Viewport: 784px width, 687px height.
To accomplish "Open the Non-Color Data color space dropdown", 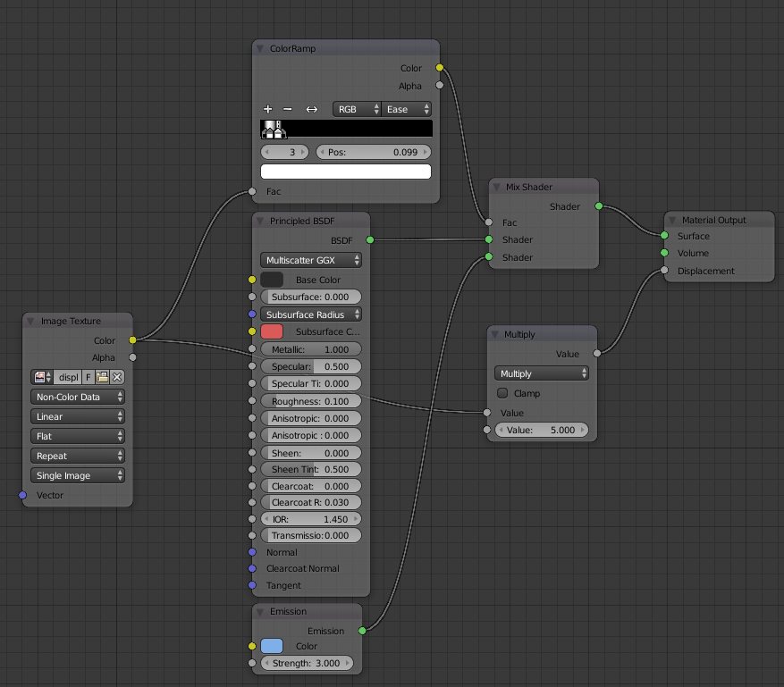I will [x=77, y=396].
